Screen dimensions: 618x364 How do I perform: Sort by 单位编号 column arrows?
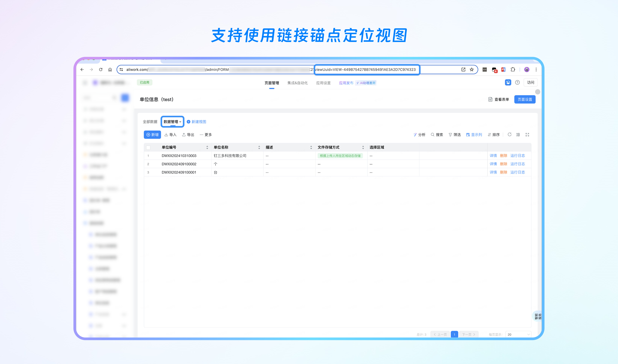(207, 147)
